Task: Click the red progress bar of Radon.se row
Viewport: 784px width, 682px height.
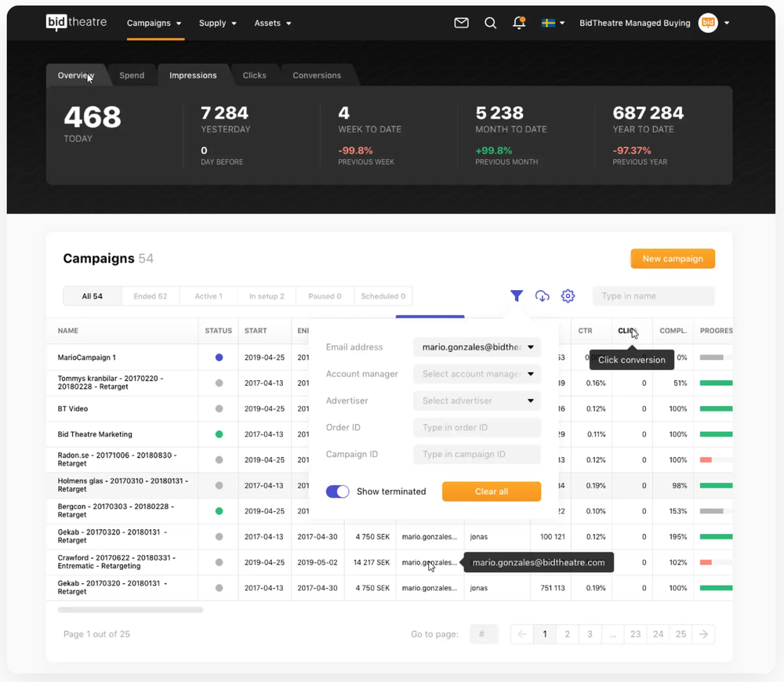Action: (706, 460)
